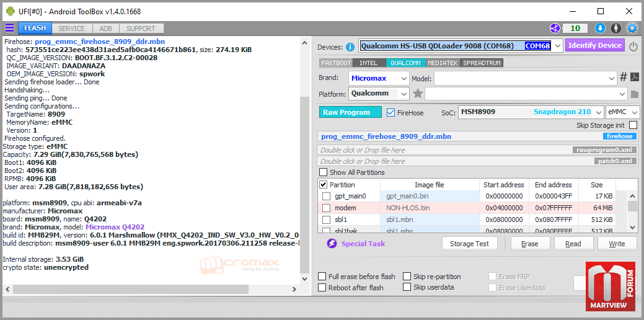Toggle the Partition header select-all checkbox
Viewport: 644px width, 320px height.
tap(323, 184)
